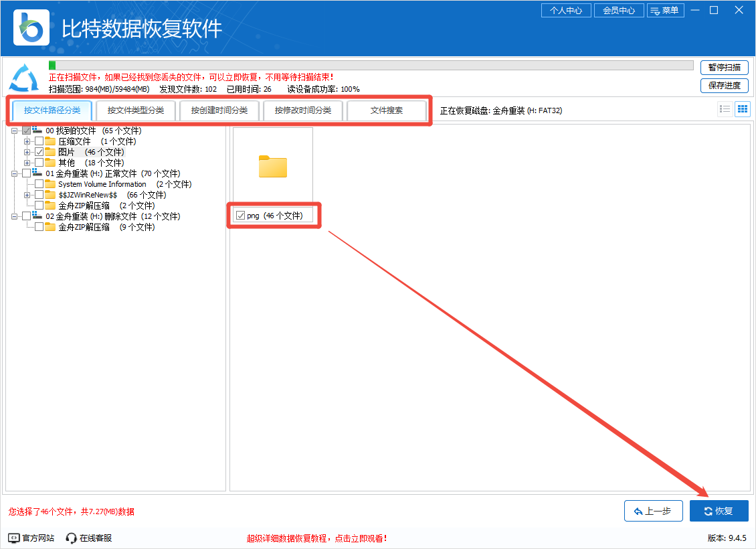Uncheck the 图片 folder checkbox
The width and height of the screenshot is (756, 549).
(x=39, y=152)
